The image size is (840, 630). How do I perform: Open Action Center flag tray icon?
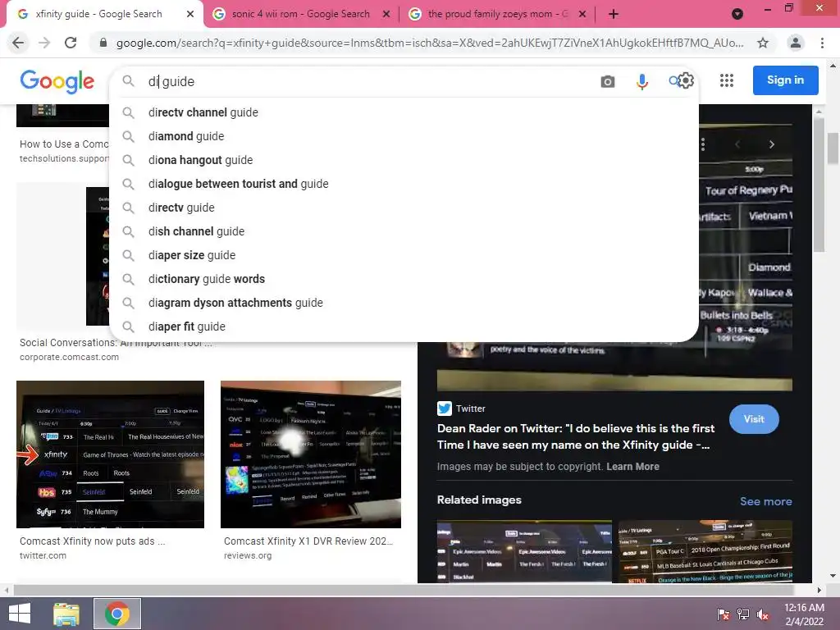[724, 614]
